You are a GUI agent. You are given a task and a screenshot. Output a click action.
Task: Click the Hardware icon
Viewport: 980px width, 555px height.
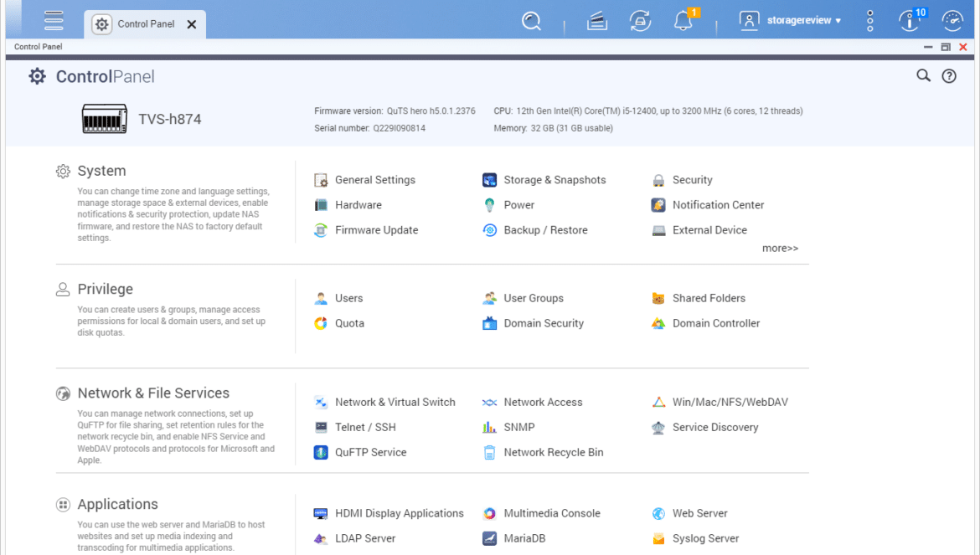[x=321, y=205]
